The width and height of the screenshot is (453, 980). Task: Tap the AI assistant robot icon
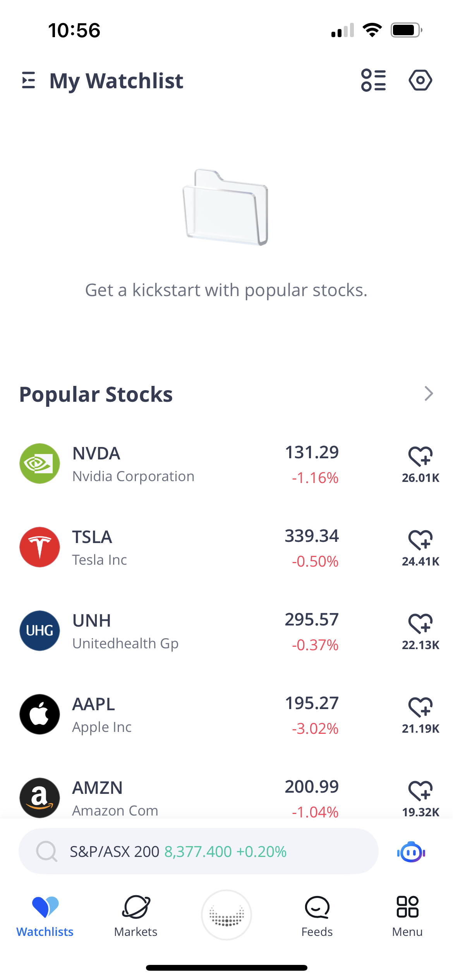pos(411,852)
